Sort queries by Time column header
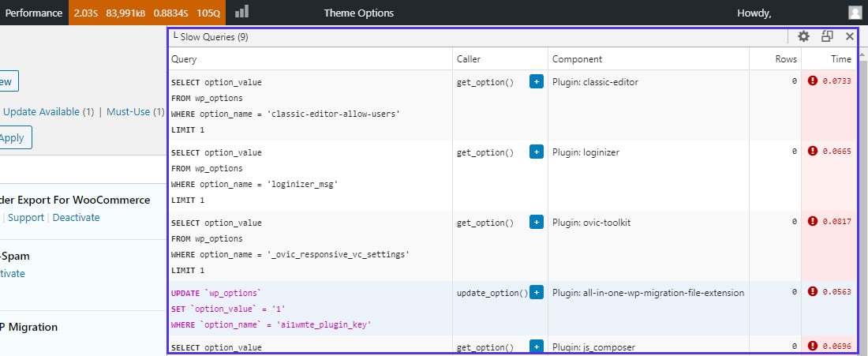Image resolution: width=868 pixels, height=356 pixels. (840, 59)
